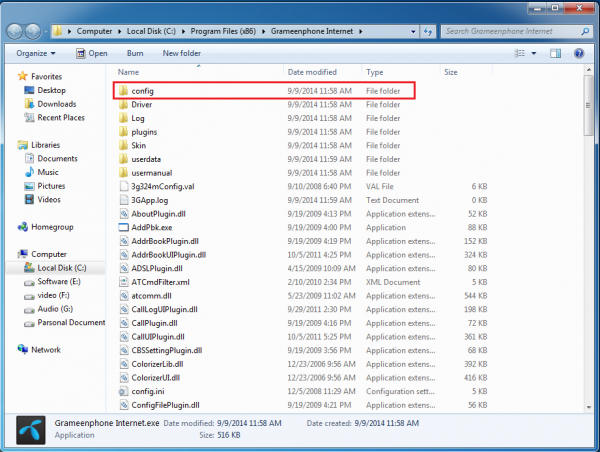Select Audio (G:) drive in sidebar
600x452 pixels.
tap(55, 308)
